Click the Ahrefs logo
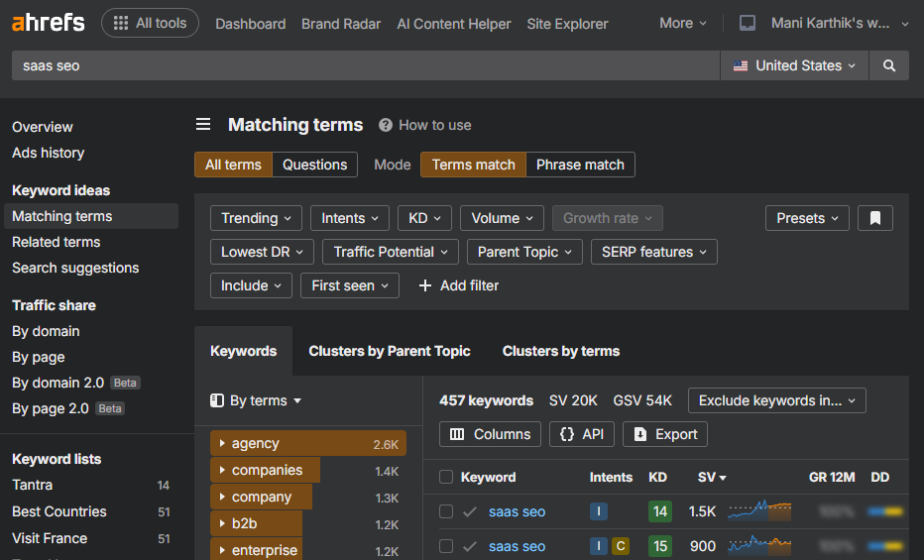 coord(49,23)
